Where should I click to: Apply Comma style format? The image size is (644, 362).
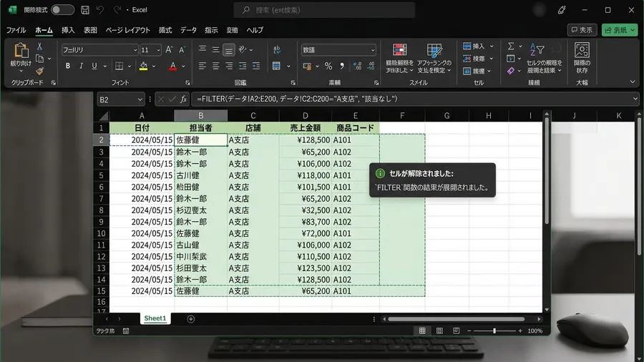tap(342, 66)
